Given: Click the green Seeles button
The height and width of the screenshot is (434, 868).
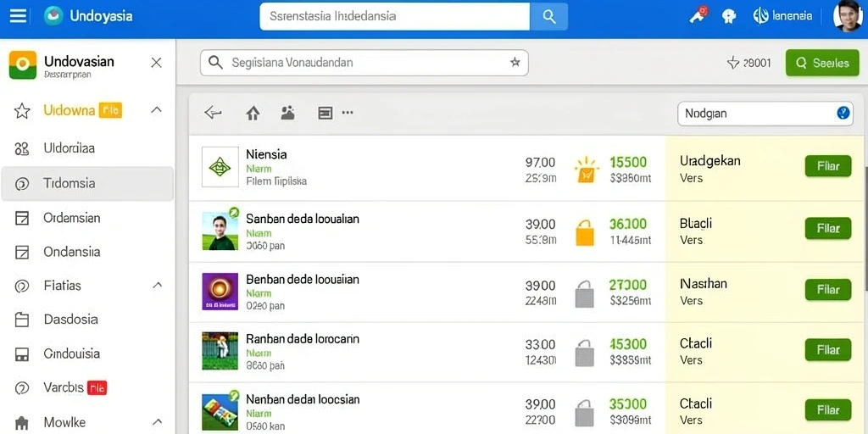Looking at the screenshot, I should tap(822, 63).
